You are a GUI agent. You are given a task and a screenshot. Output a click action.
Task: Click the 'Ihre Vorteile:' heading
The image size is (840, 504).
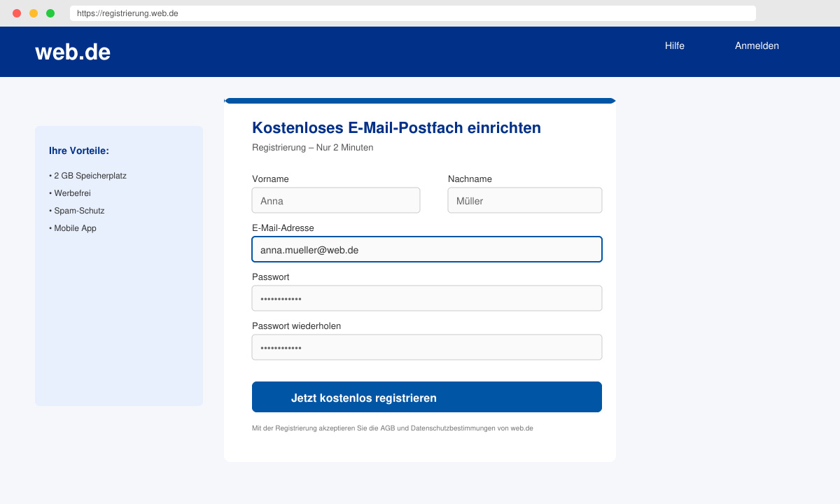[x=79, y=150]
